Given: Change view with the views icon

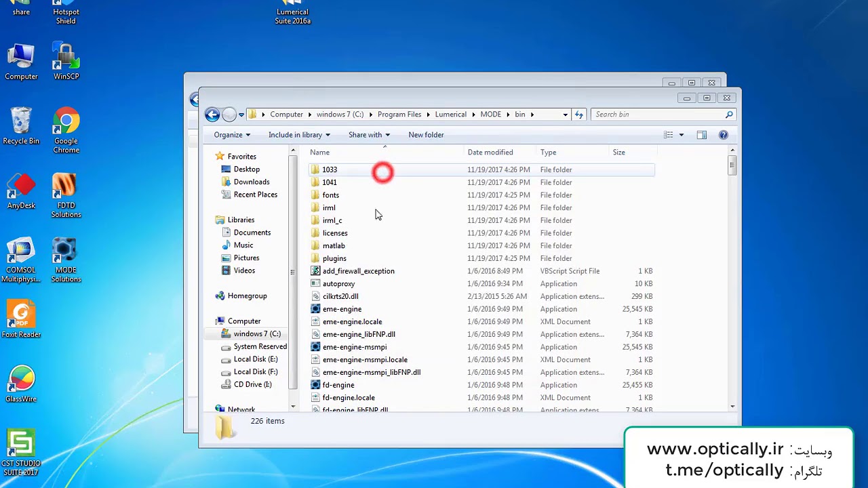Looking at the screenshot, I should 669,135.
